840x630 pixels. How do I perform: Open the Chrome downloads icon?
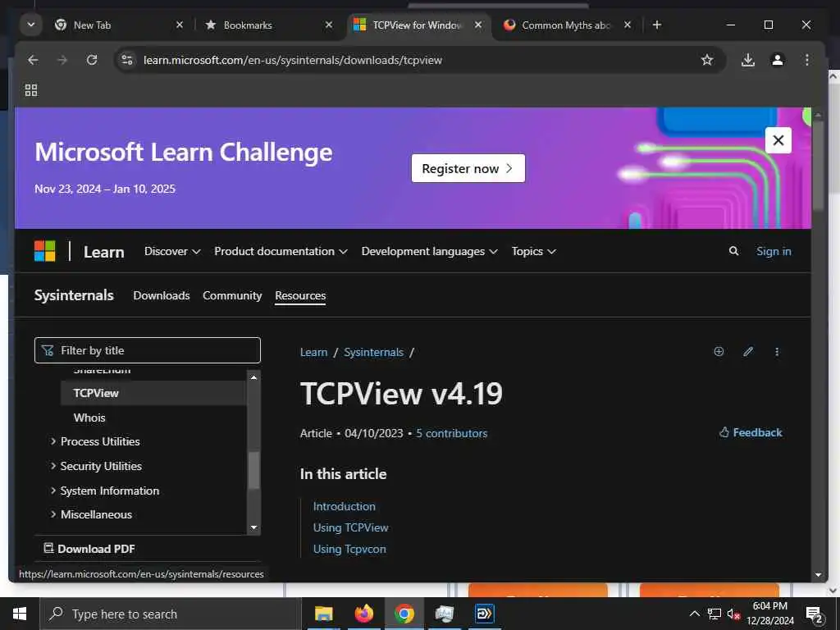[x=748, y=60]
